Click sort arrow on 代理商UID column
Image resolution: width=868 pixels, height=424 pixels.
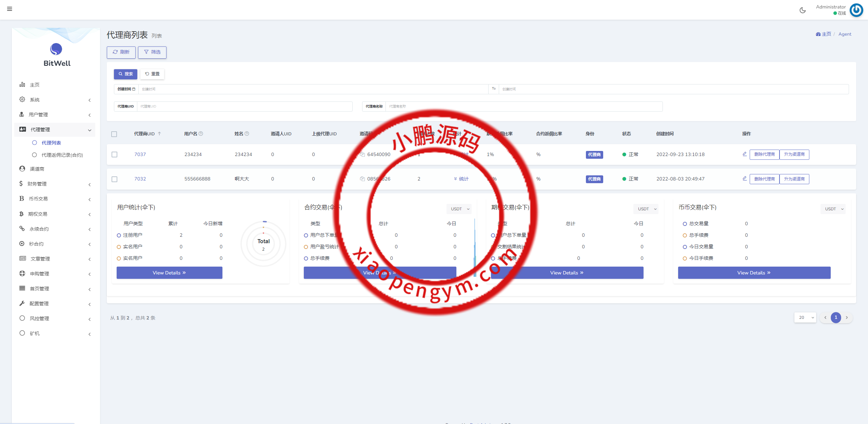[x=159, y=134]
